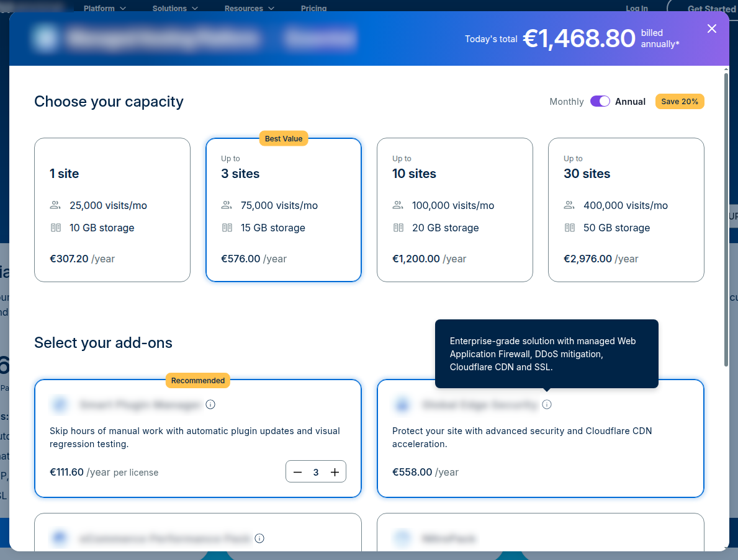The image size is (738, 560).
Task: Select the 1 site capacity card
Action: [112, 210]
